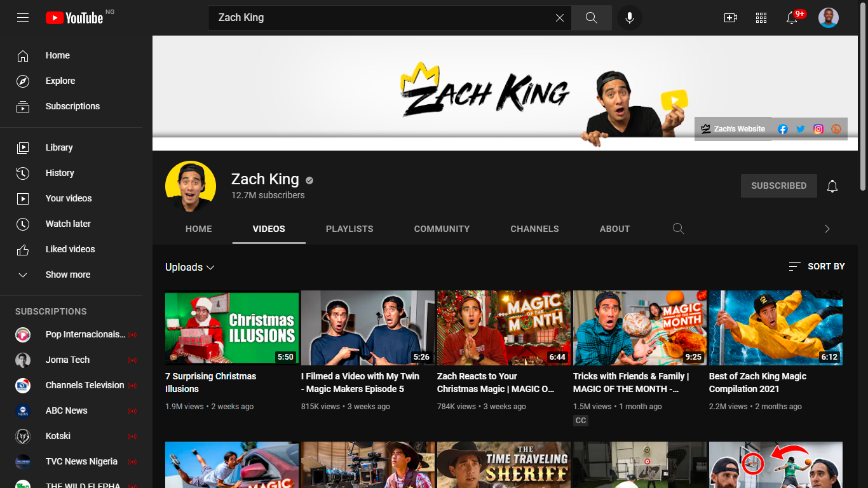Open ABC News subscription
868x488 pixels.
pyautogui.click(x=76, y=410)
